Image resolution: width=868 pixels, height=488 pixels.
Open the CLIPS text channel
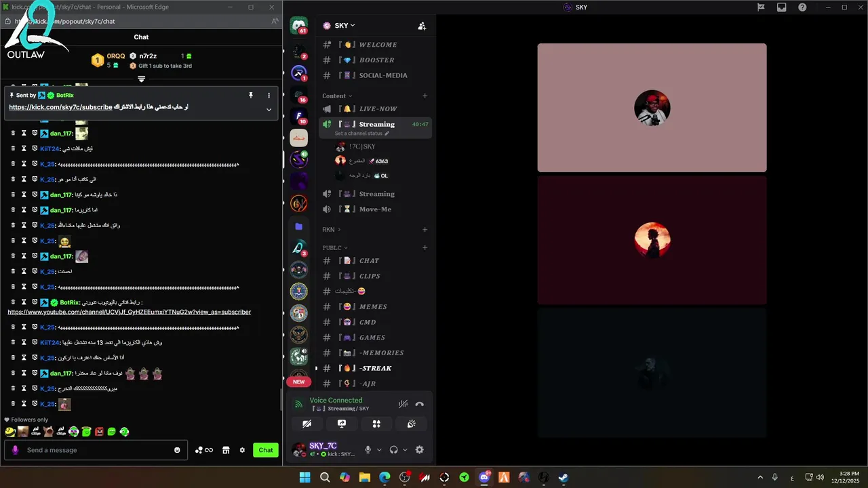pos(375,277)
